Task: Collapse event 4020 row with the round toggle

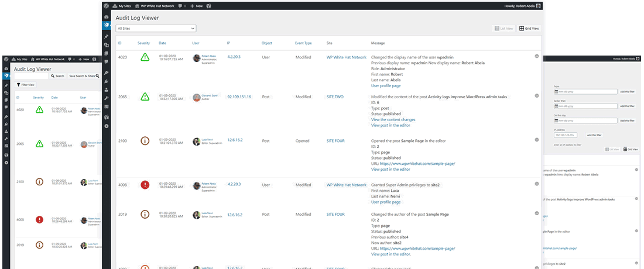Action: point(536,56)
